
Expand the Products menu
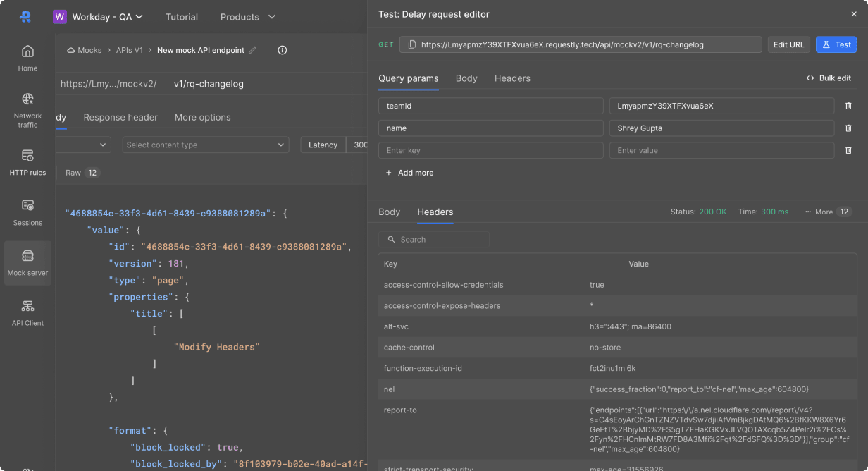pyautogui.click(x=248, y=17)
